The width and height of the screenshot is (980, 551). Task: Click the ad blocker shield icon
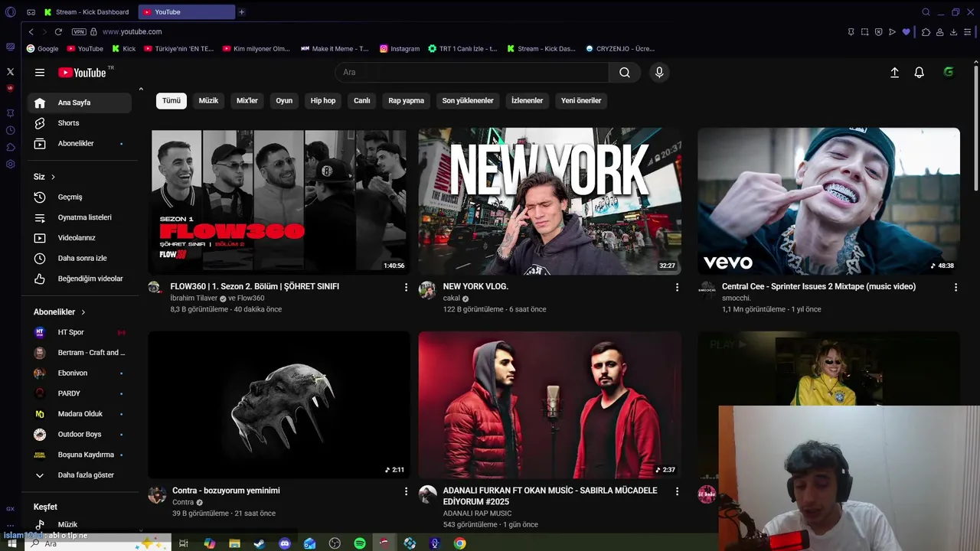(878, 31)
